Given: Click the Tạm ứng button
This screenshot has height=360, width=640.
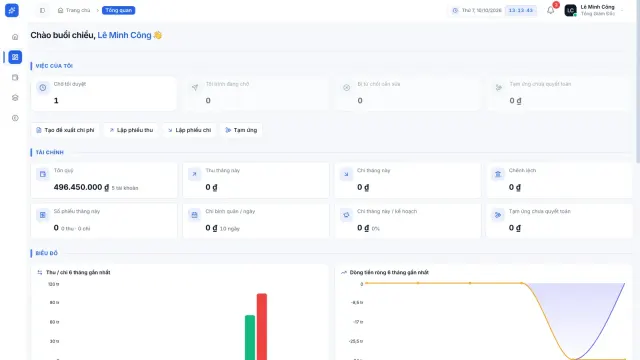Looking at the screenshot, I should (241, 130).
